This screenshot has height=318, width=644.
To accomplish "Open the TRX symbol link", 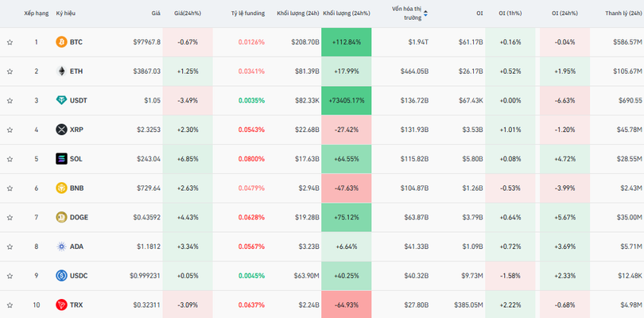I will [x=76, y=304].
